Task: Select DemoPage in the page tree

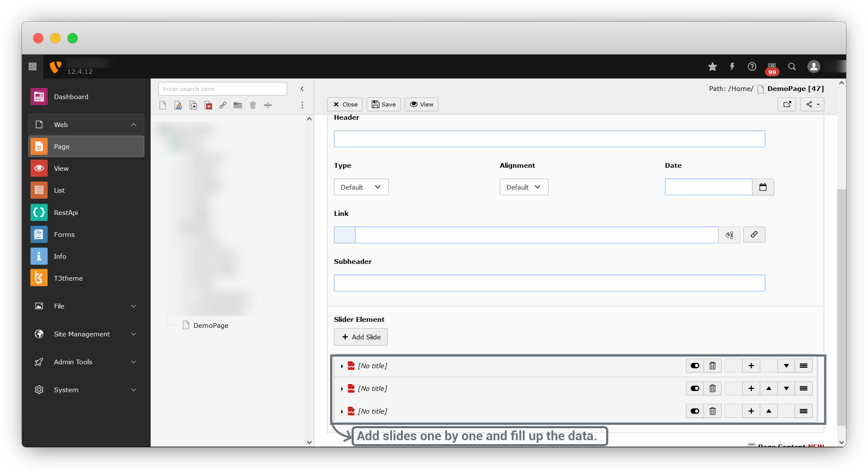Action: click(210, 325)
